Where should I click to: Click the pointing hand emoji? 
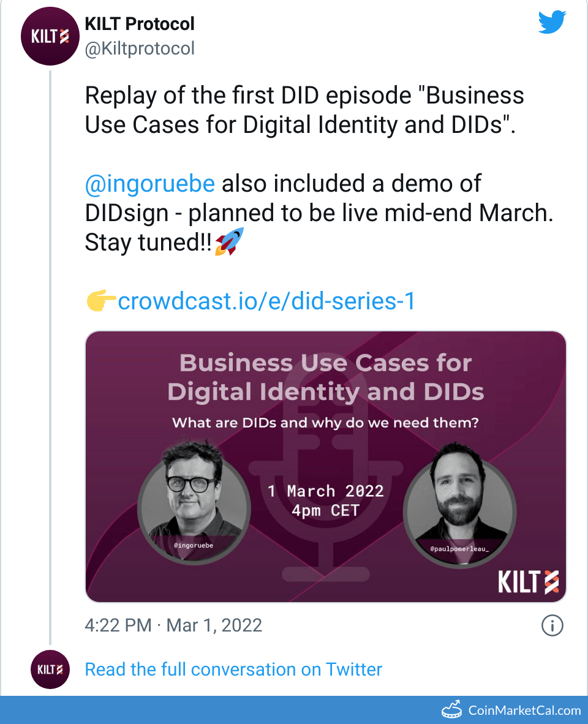point(100,301)
